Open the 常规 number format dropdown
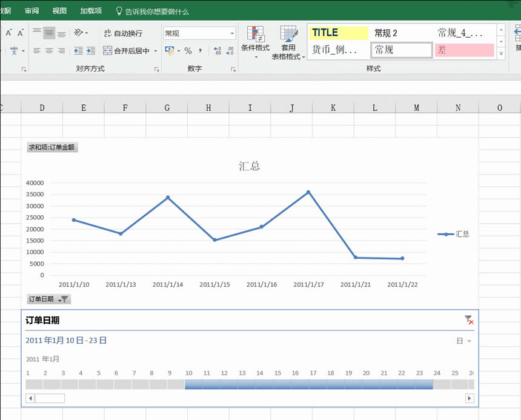The width and height of the screenshot is (521, 420). [x=232, y=32]
